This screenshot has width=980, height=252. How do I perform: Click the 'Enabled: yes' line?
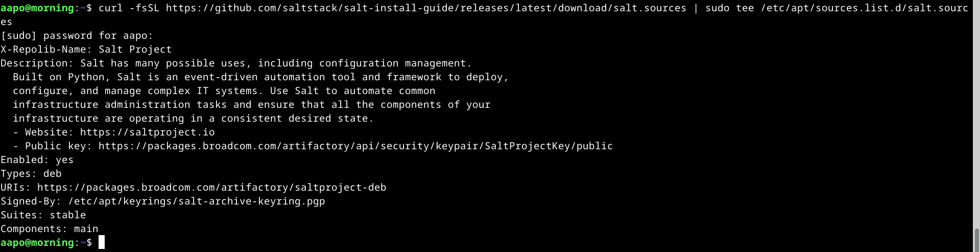(x=37, y=160)
